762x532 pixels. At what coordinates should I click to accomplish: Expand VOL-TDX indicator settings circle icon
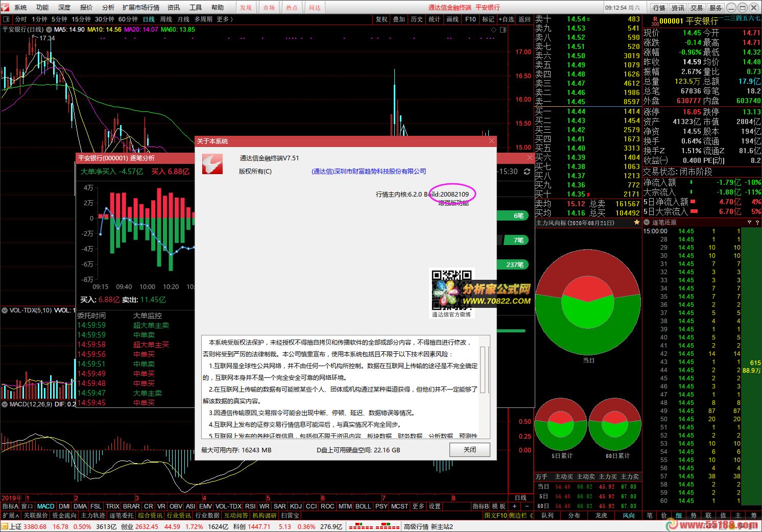coord(5,310)
